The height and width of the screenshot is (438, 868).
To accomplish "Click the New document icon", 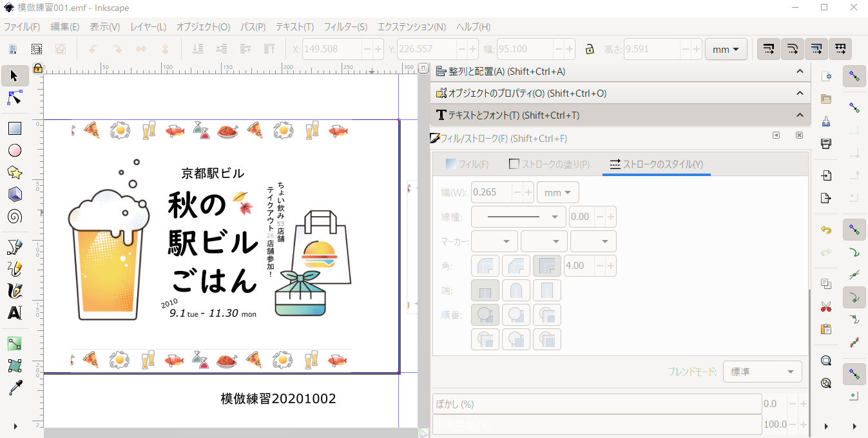I will (826, 76).
